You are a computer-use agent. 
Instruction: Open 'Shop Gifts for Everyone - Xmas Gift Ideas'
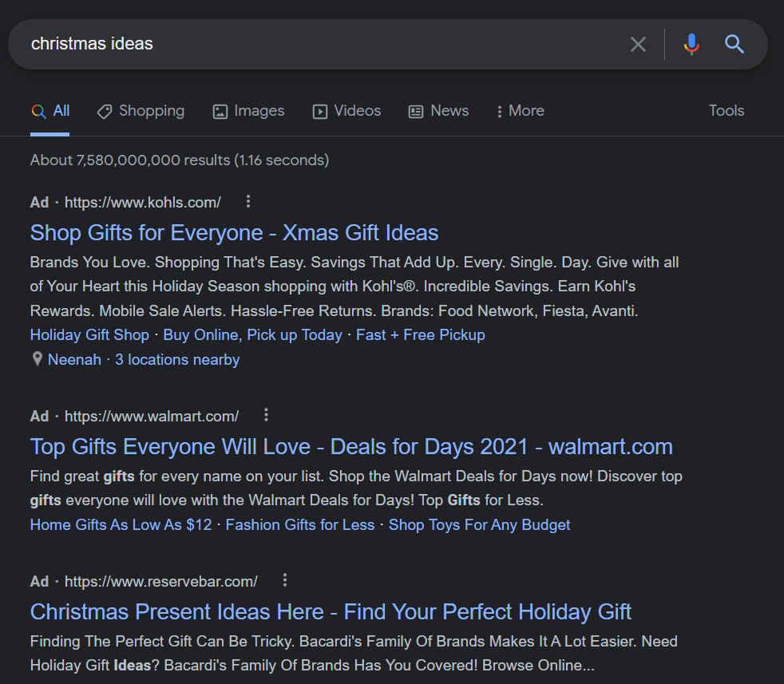(x=234, y=232)
